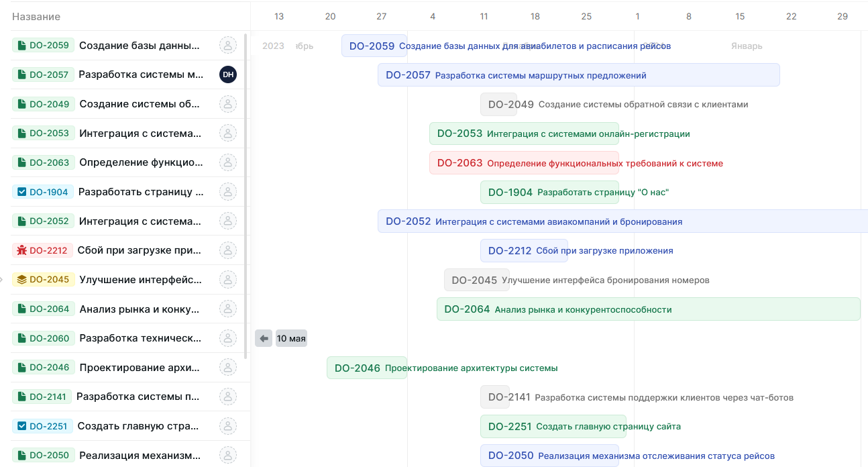Click the epic stack icon on DO-2045

(x=21, y=280)
